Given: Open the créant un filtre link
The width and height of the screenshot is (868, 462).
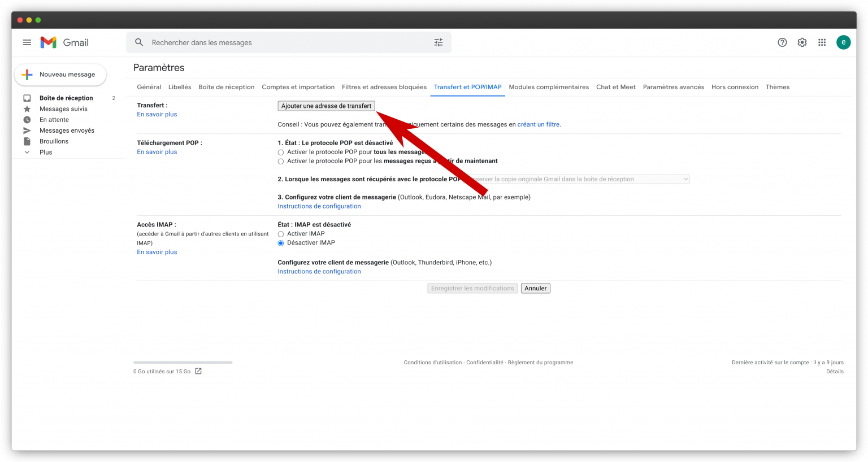Looking at the screenshot, I should point(537,124).
